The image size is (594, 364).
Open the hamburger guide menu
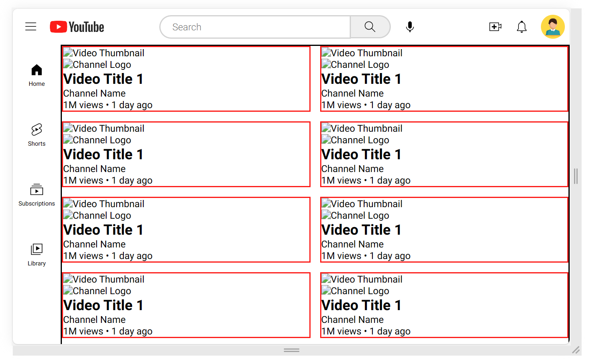pyautogui.click(x=31, y=27)
